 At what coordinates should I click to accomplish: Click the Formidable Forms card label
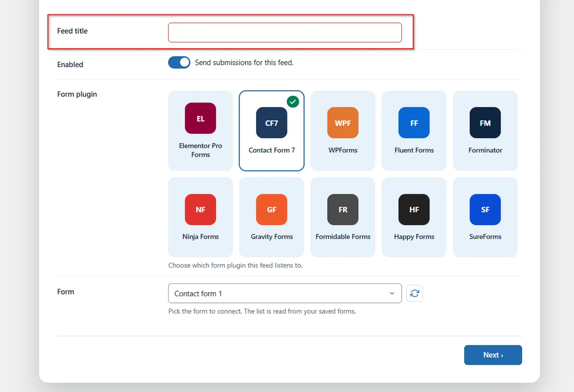pyautogui.click(x=342, y=236)
